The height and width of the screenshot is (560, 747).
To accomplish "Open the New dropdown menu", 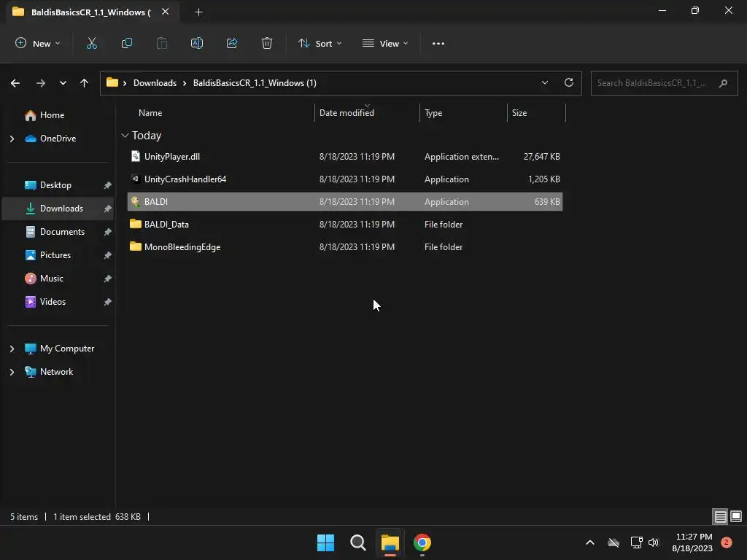I will click(38, 43).
